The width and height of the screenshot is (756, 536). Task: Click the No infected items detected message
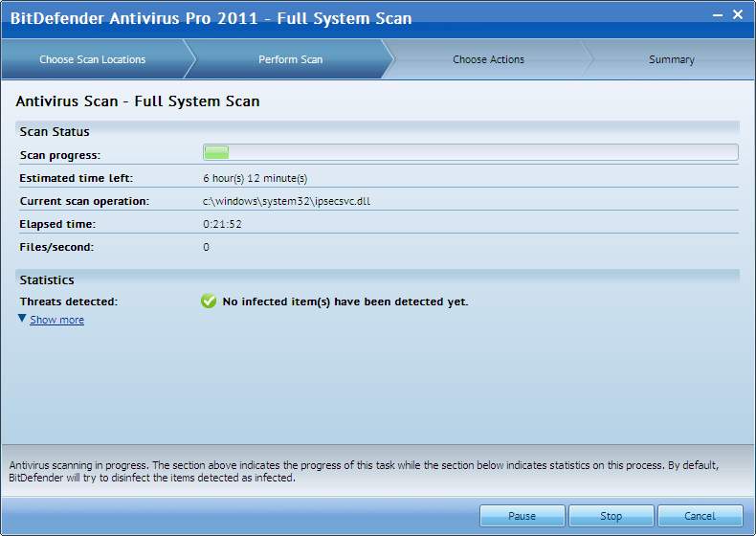[x=345, y=301]
